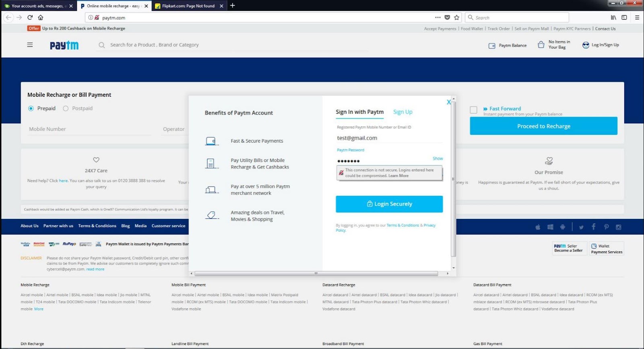The image size is (644, 349).
Task: Visit Paytm's Instagram page
Action: tap(619, 227)
